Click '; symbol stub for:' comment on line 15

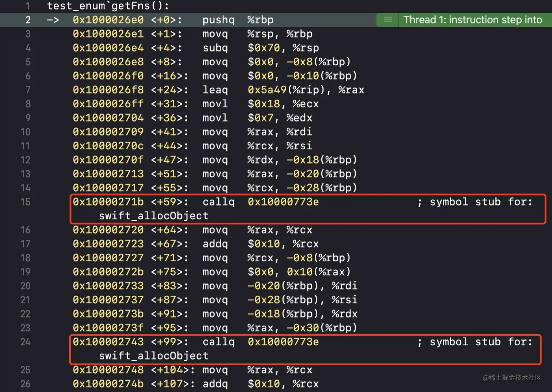(x=475, y=202)
